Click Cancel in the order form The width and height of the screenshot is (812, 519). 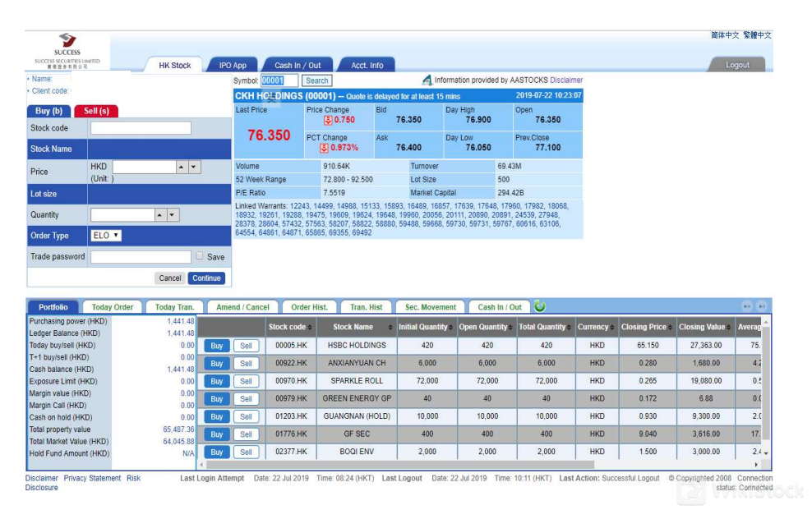tap(170, 278)
